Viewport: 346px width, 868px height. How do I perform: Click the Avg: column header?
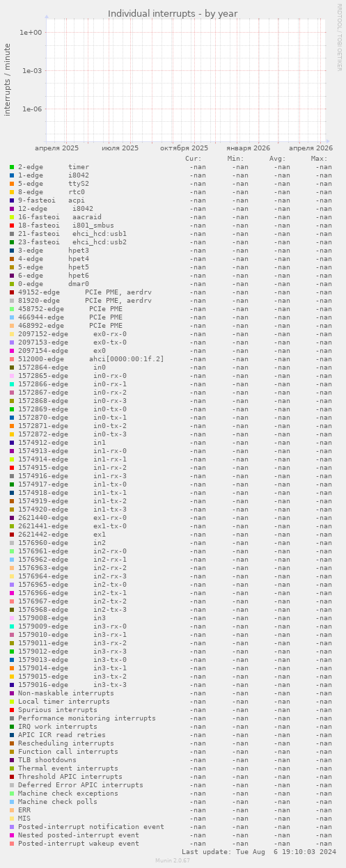pyautogui.click(x=277, y=159)
